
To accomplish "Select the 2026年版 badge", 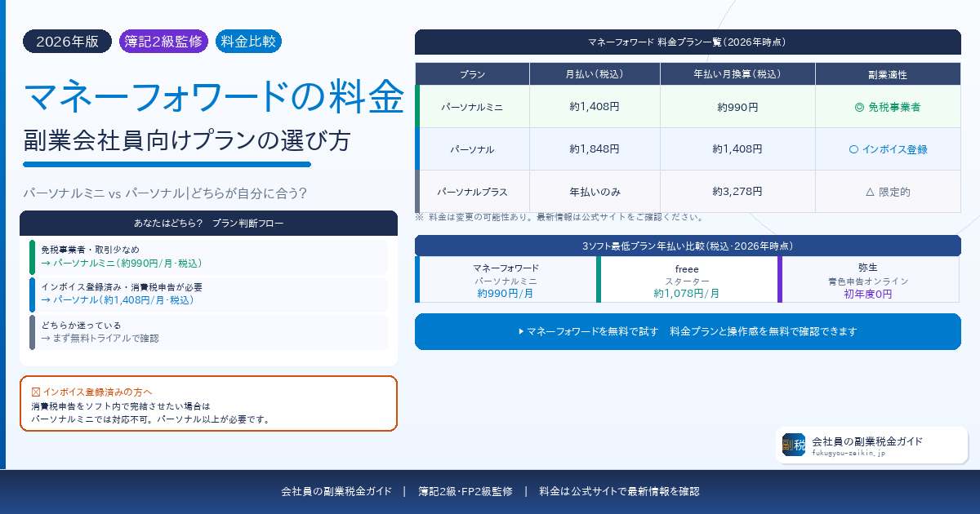I will tap(67, 42).
